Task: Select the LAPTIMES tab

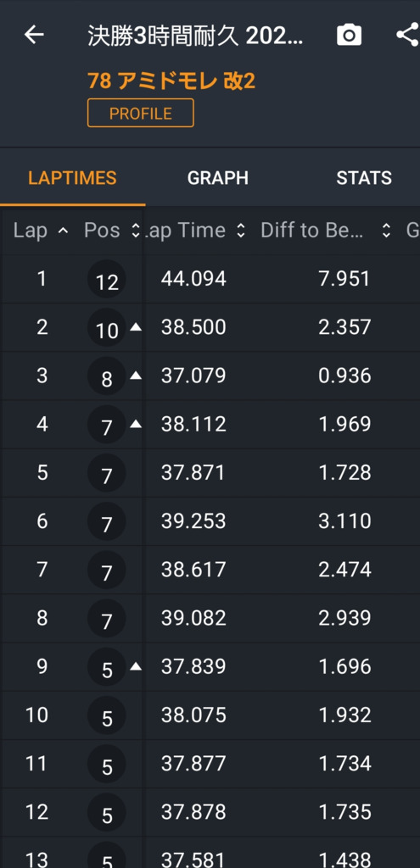Action: click(x=73, y=178)
